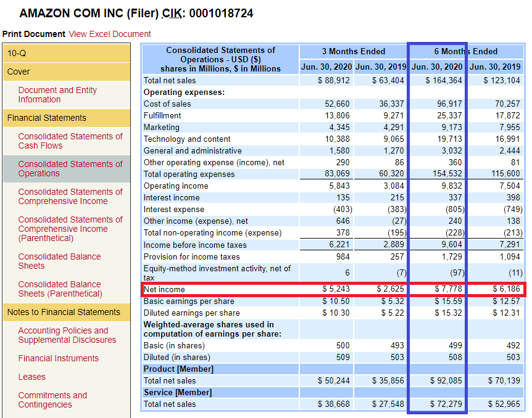Select Total non-operating income value 378
The width and height of the screenshot is (532, 418).
(x=343, y=232)
